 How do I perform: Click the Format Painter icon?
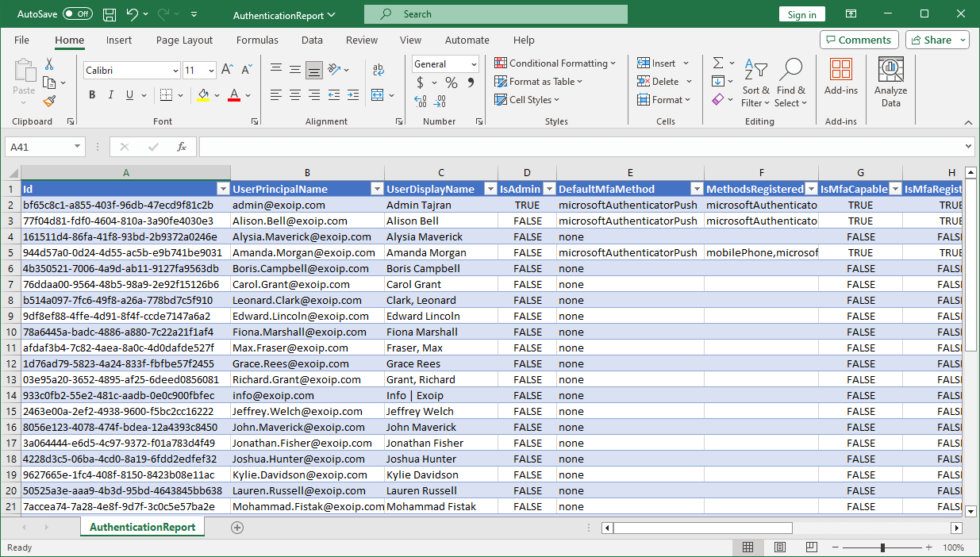tap(49, 102)
